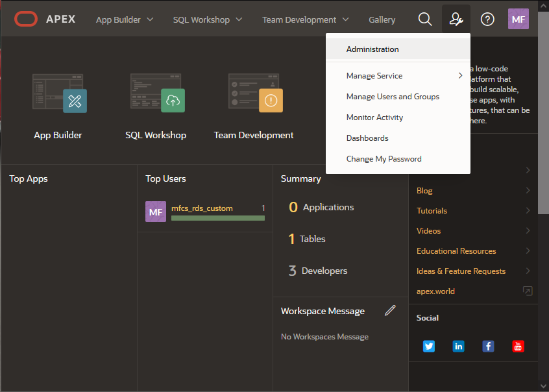Image resolution: width=549 pixels, height=392 pixels.
Task: Click the 0 Applications summary entry
Action: tap(321, 207)
